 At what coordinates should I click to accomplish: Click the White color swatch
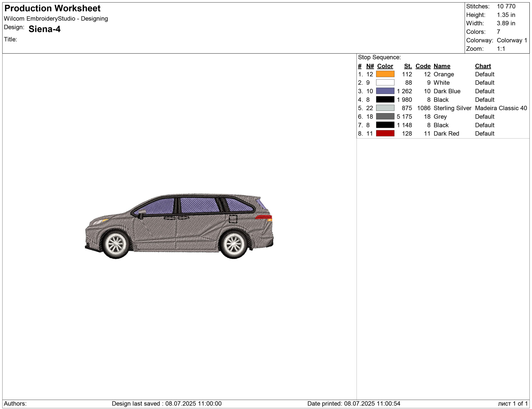pos(385,82)
